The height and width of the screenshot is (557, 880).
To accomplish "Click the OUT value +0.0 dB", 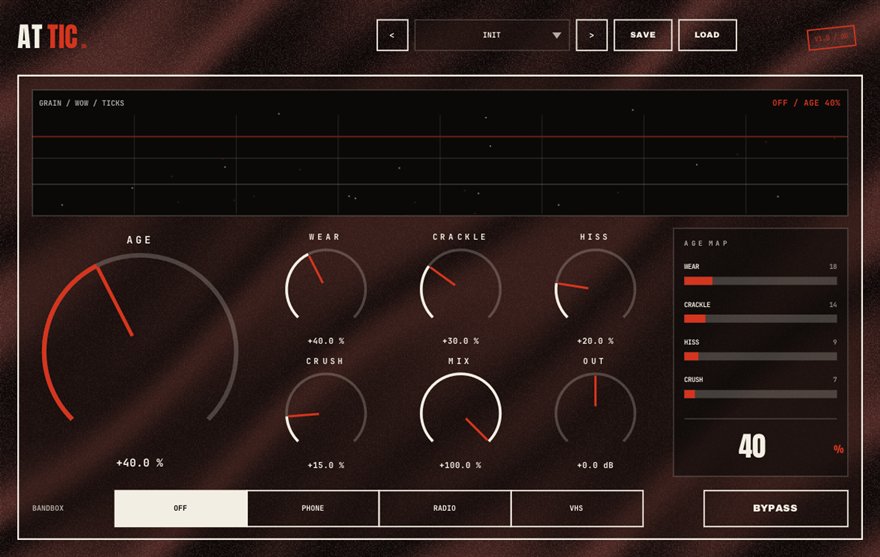I will tap(595, 465).
